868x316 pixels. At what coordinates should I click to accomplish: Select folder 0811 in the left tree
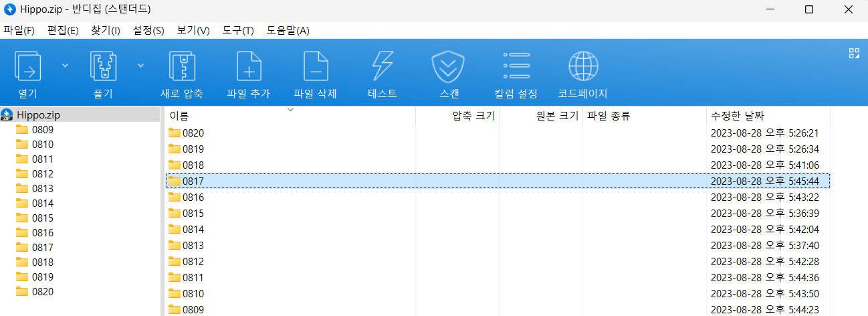click(42, 159)
